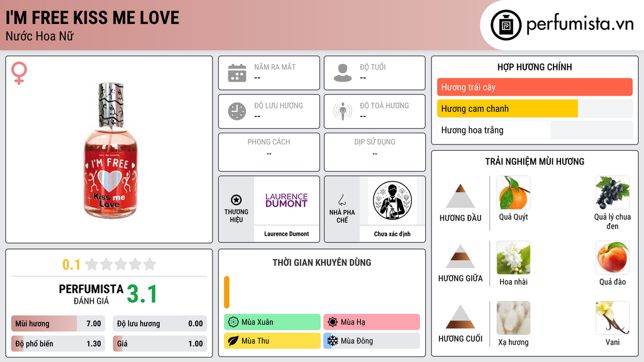Viewport: 644px width, 362px height.
Task: Click the Phong cách info box
Action: 269,152
